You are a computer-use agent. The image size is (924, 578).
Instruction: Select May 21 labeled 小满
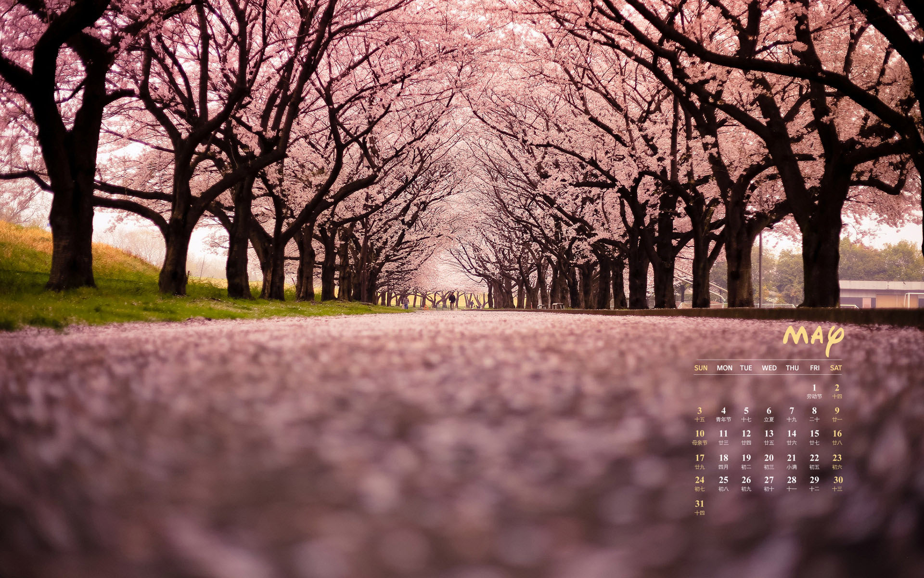(x=792, y=460)
